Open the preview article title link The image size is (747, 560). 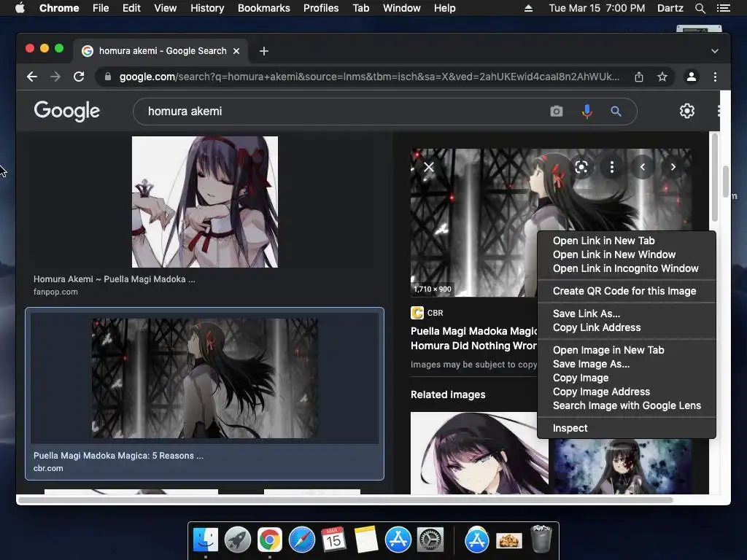coord(473,338)
